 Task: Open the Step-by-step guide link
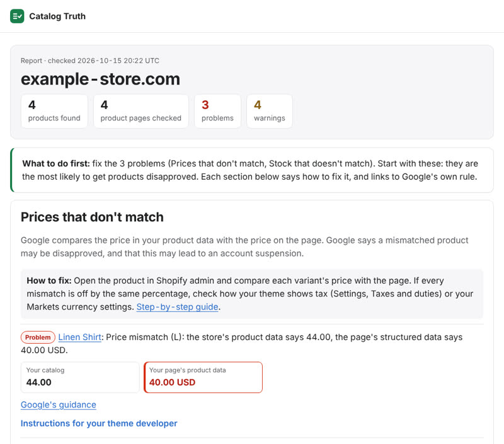pos(177,307)
